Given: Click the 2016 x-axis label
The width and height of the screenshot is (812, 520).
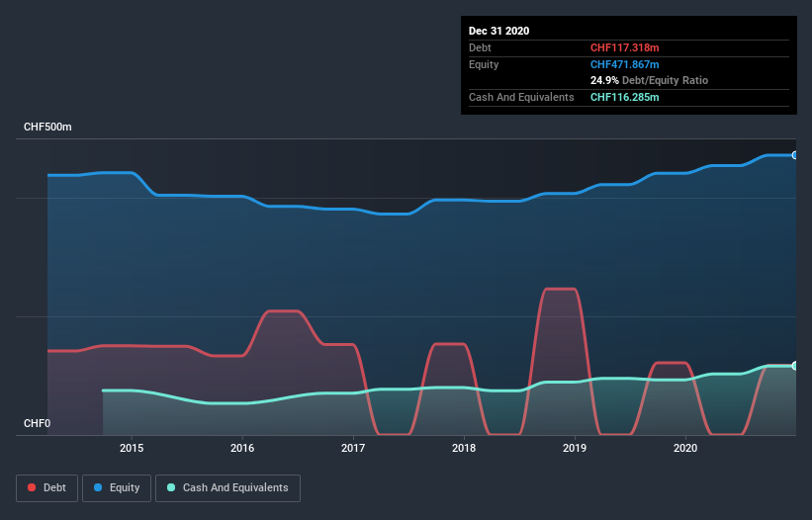Looking at the screenshot, I should tap(242, 448).
